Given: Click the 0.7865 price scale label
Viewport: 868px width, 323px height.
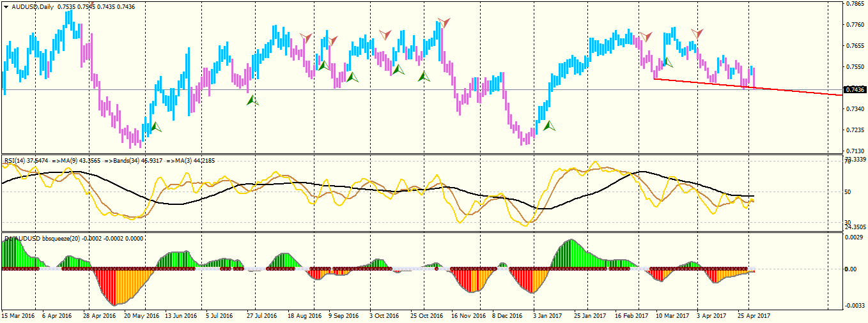Looking at the screenshot, I should 855,4.
